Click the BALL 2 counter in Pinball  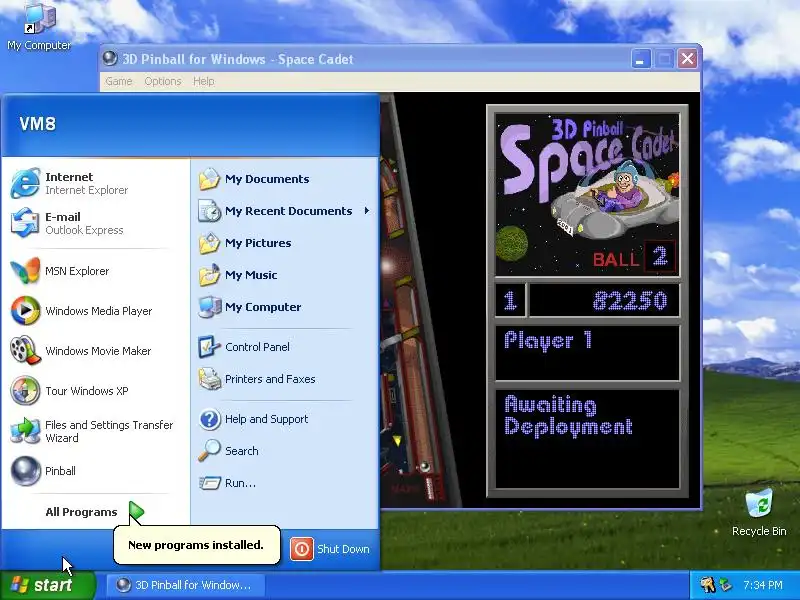[634, 257]
